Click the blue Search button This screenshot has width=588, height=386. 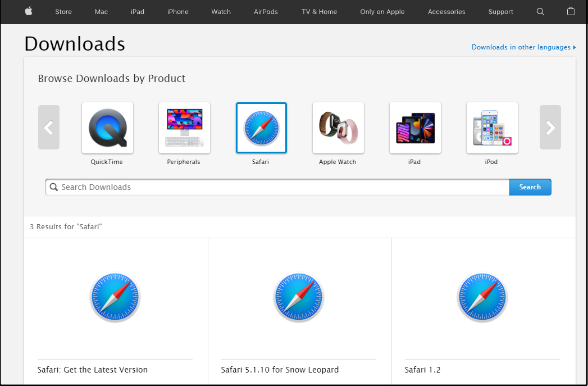[530, 187]
